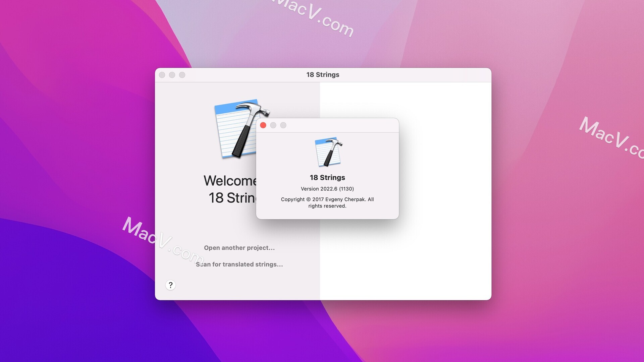Click the 18 Strings main window title
Image resolution: width=644 pixels, height=362 pixels.
coord(323,74)
